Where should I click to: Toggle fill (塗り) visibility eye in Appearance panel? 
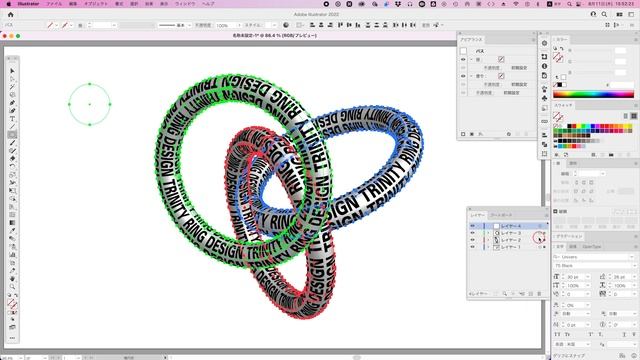(463, 76)
